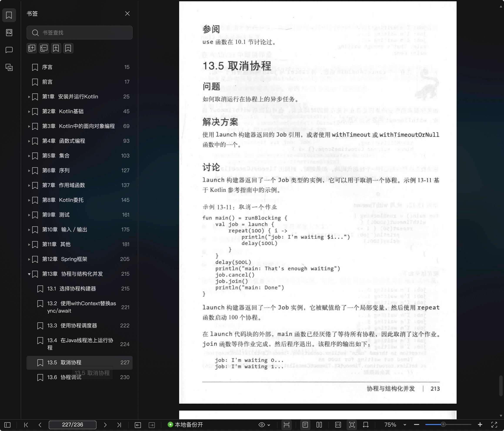Go to previous page

[40, 425]
